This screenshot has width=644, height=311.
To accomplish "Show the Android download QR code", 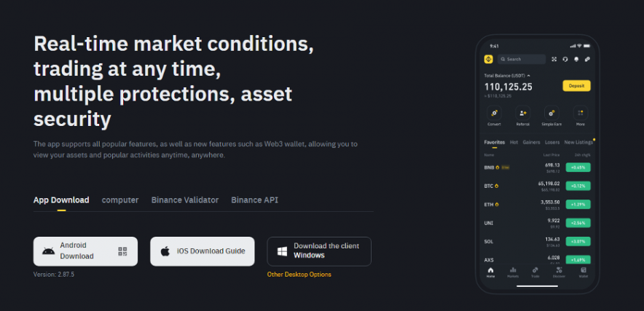I will tap(122, 251).
